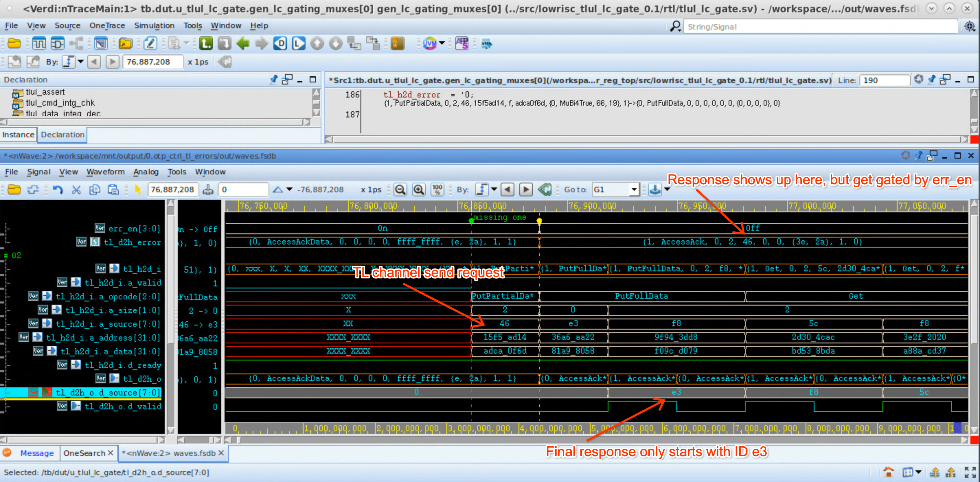This screenshot has width=980, height=482.
Task: Jump to next edge in nWave
Action: pos(526,190)
